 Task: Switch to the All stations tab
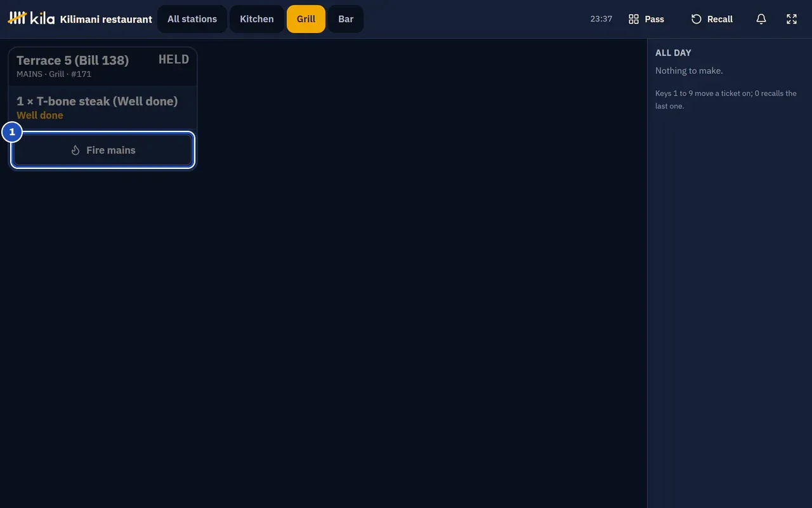coord(192,19)
